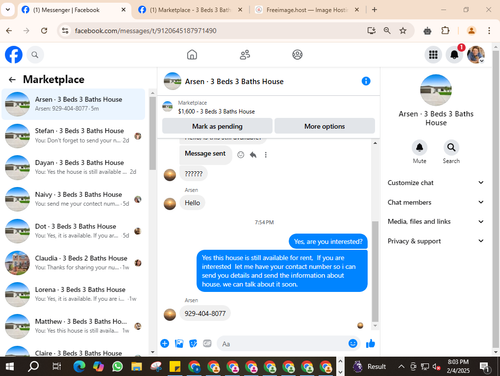This screenshot has height=376, width=500.
Task: Switch to Freeimage.host tab
Action: (307, 10)
